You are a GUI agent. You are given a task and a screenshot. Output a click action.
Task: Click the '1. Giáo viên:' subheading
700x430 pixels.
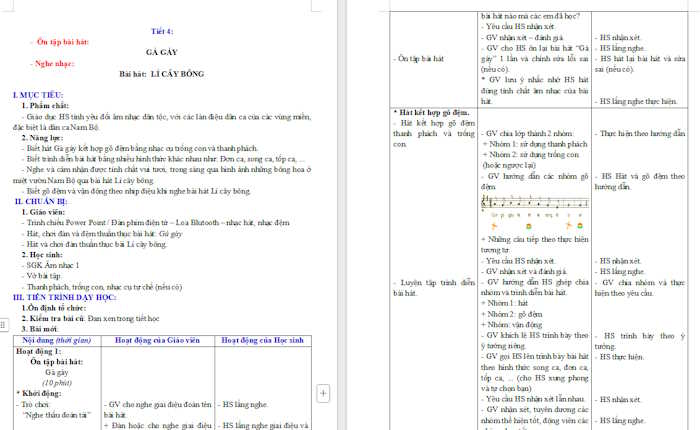(46, 211)
